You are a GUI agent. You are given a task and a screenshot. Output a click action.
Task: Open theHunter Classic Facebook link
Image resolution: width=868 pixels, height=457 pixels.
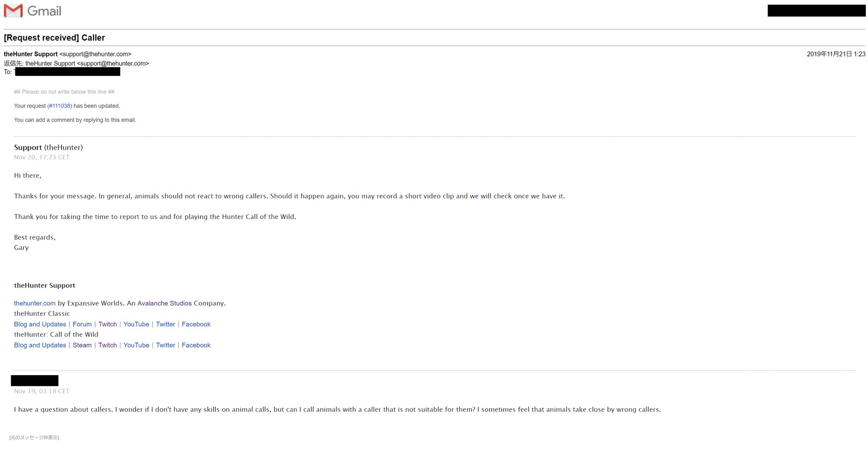(196, 324)
